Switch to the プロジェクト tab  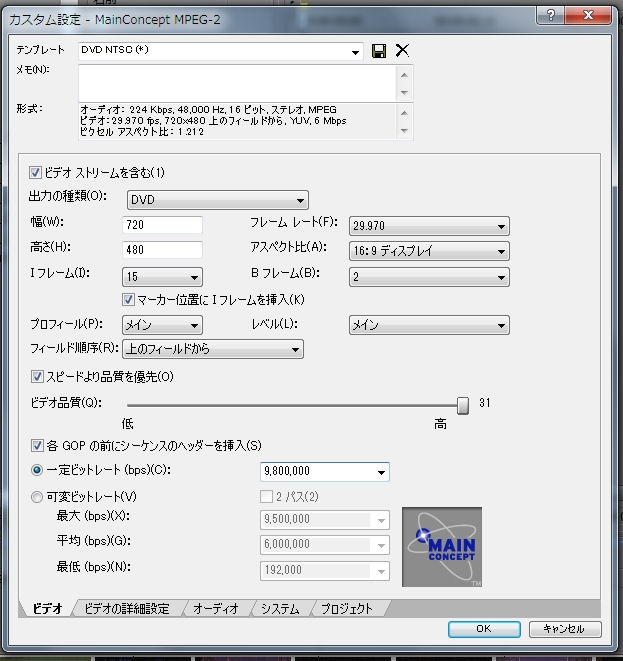[347, 608]
